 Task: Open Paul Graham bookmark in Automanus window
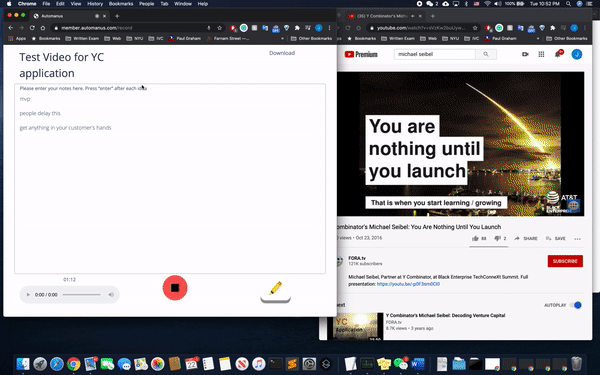click(x=185, y=39)
